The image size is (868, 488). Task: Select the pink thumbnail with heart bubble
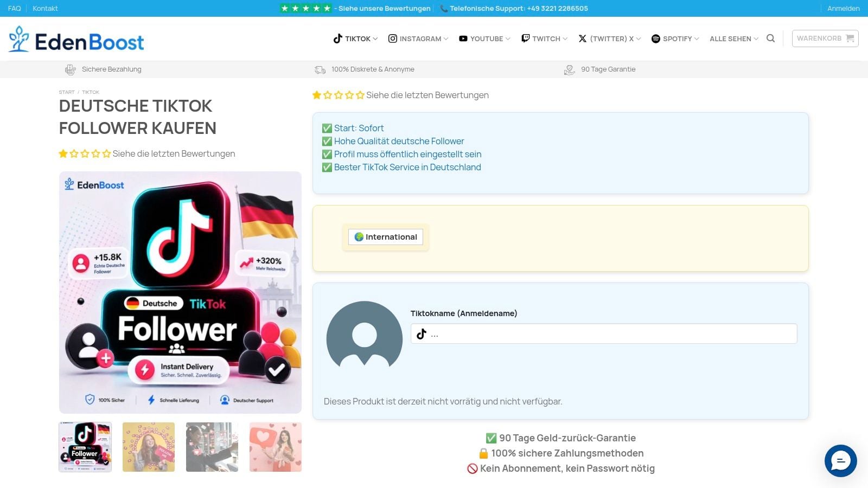[276, 447]
